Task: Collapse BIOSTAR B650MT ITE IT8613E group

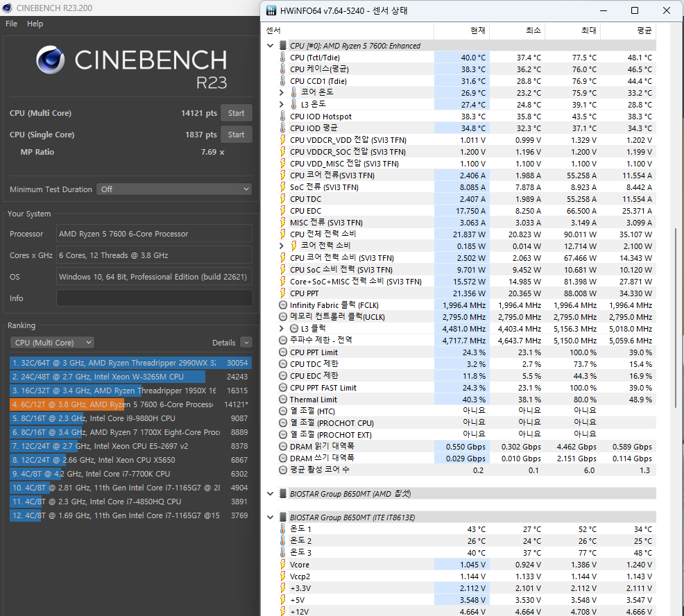Action: (270, 517)
